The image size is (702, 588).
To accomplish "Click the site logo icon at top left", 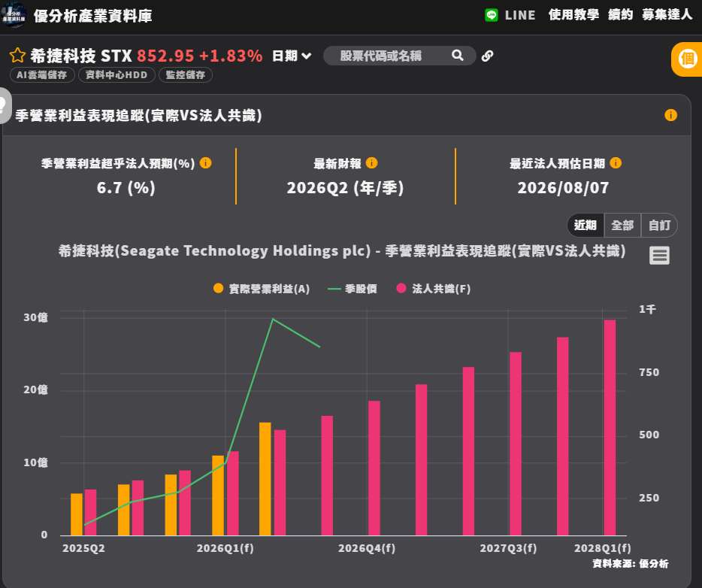I will tap(14, 15).
